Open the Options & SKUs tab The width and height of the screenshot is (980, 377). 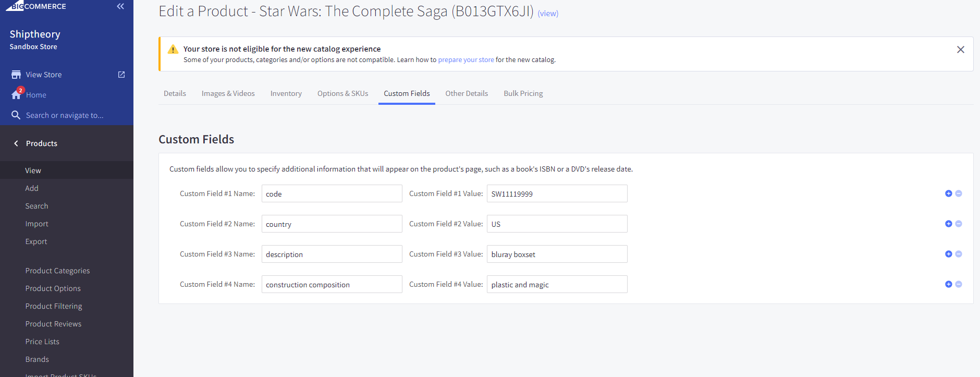[343, 93]
